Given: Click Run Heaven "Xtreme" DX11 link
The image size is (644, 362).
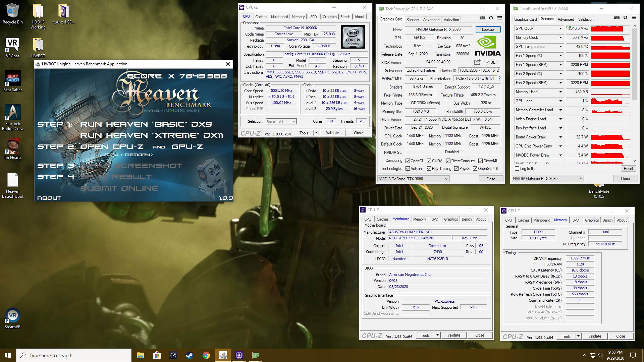Looking at the screenshot, I should click(x=152, y=135).
